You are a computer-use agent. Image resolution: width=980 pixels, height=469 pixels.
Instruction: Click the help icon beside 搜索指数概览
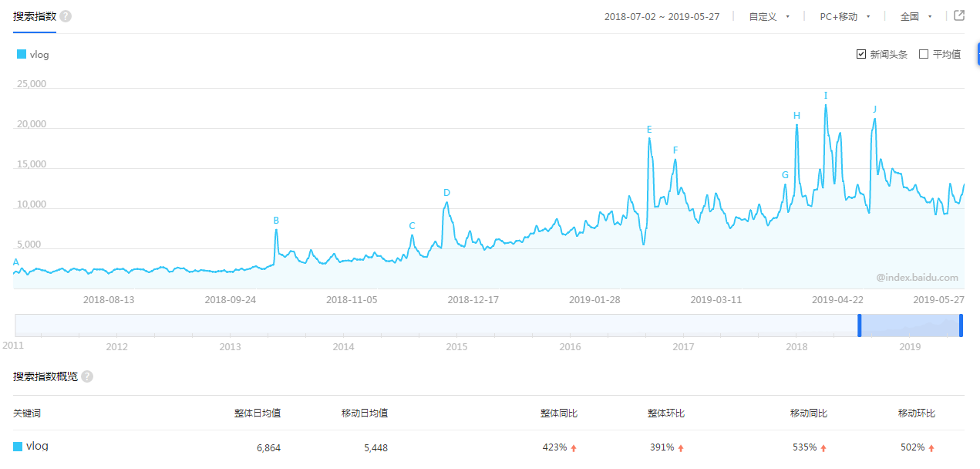click(87, 376)
